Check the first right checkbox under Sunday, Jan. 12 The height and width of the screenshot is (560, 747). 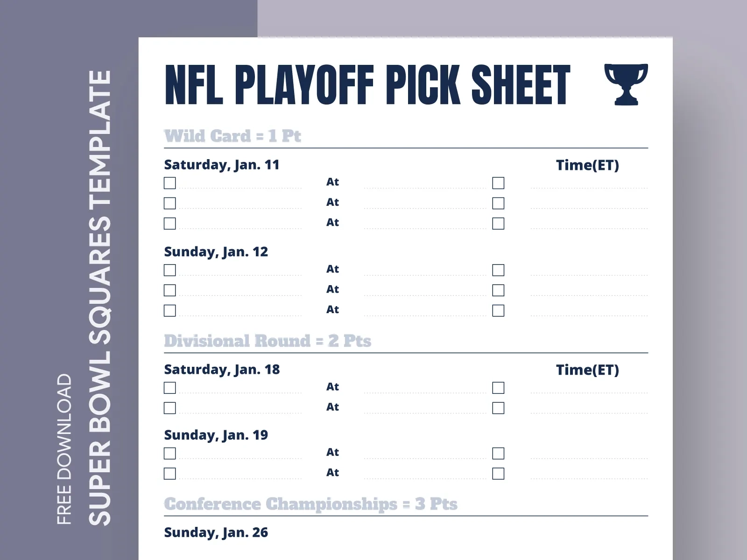pos(498,270)
